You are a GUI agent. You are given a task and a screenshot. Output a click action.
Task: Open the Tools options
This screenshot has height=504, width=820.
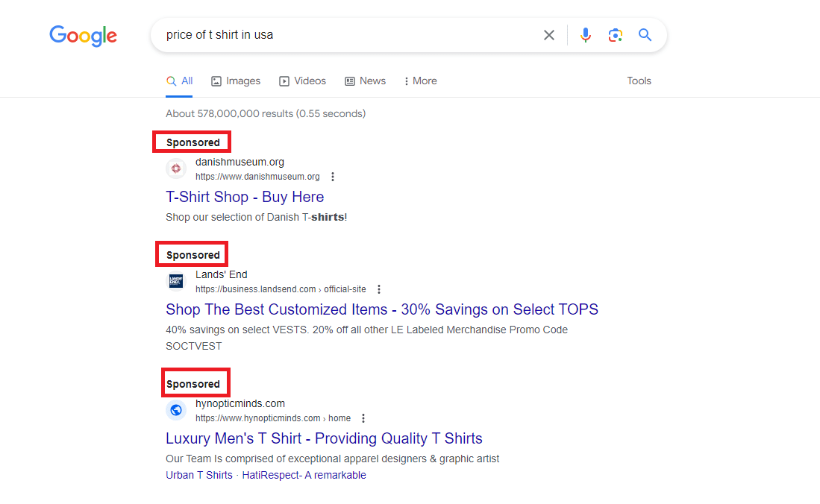[x=639, y=81]
